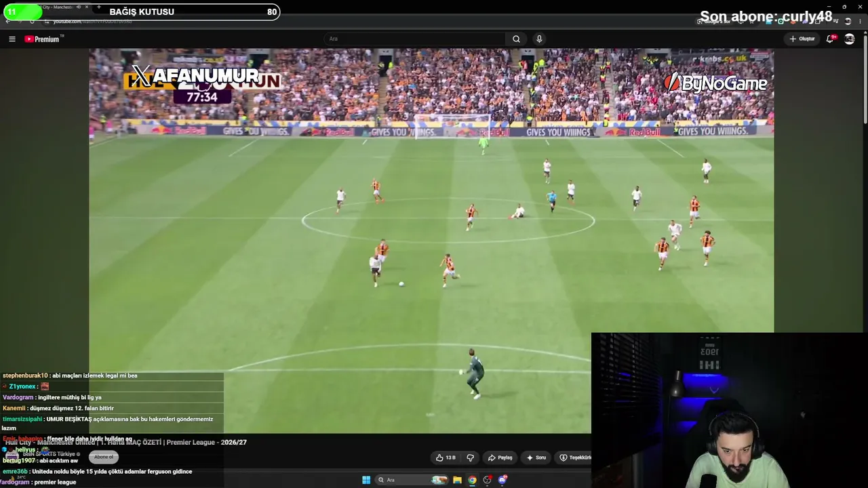Open the Chrome three-dot menu
Viewport: 868px width, 488px height.
861,21
